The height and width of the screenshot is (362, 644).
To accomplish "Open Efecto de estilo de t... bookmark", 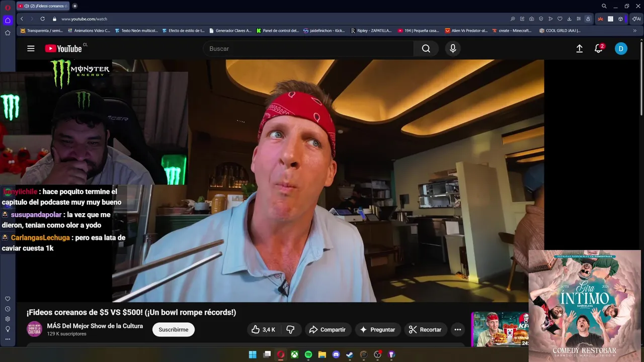I will tap(183, 31).
